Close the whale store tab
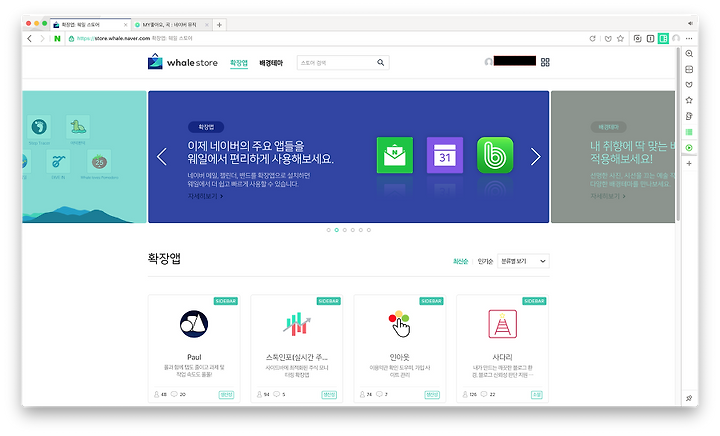 click(x=125, y=25)
